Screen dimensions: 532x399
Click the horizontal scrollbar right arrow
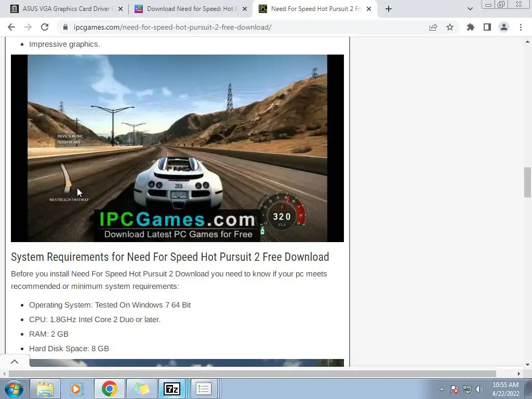coord(519,374)
